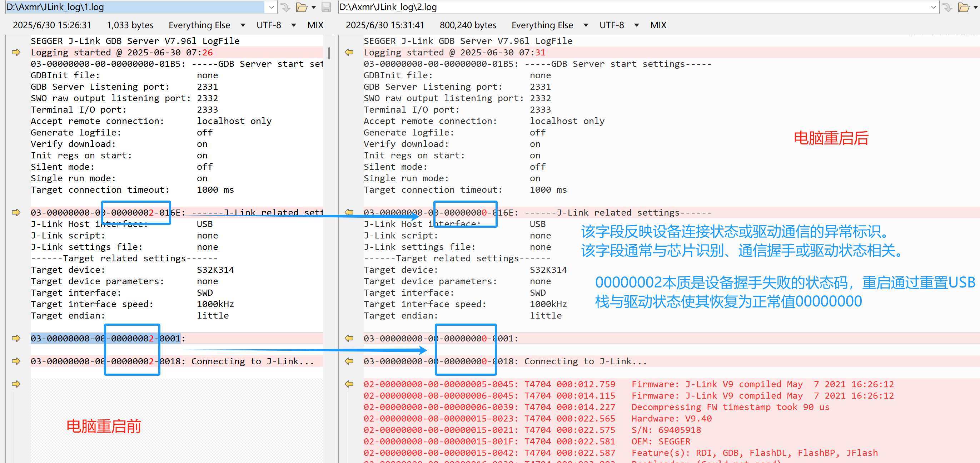
Task: Copy 'Logging started' line to right via gutter arrow
Action: click(x=16, y=52)
